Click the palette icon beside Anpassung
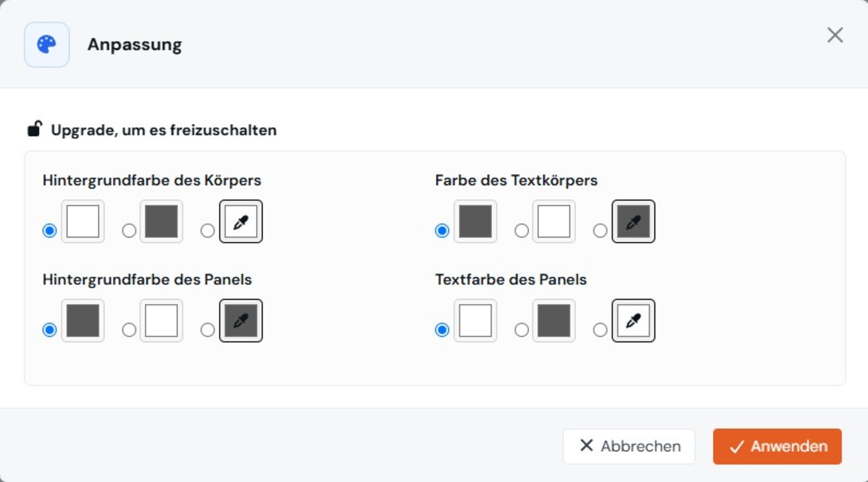 [47, 45]
